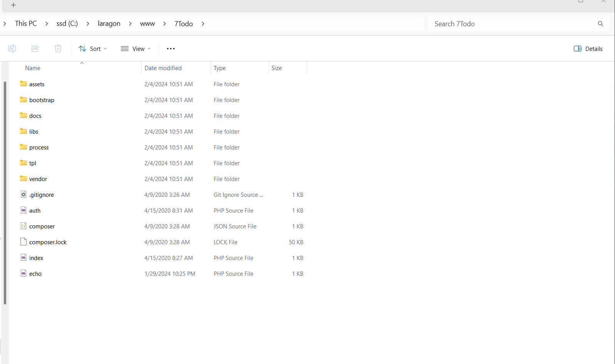Sort by the Name column header
Viewport: 615px width, 364px height.
[x=33, y=68]
